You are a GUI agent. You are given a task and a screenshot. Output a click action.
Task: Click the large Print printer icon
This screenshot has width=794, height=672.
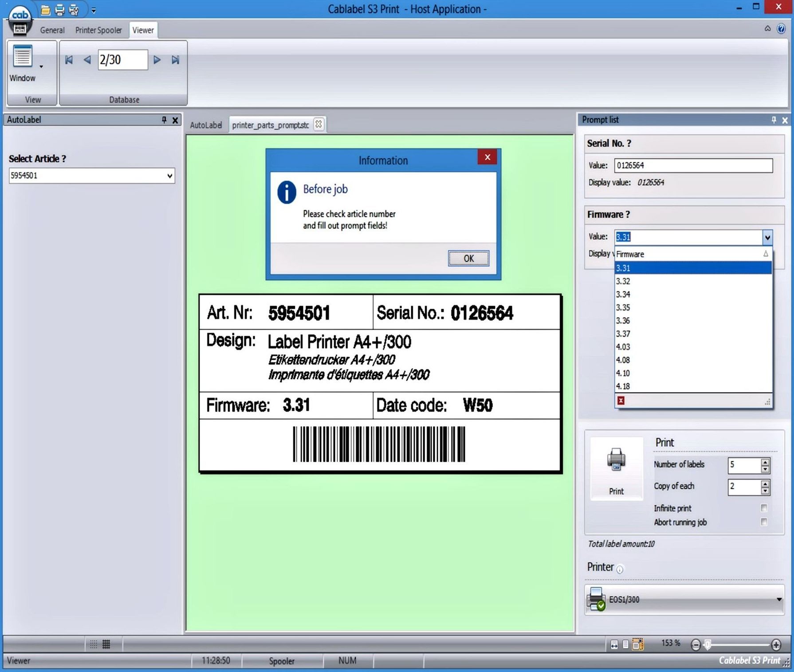616,460
